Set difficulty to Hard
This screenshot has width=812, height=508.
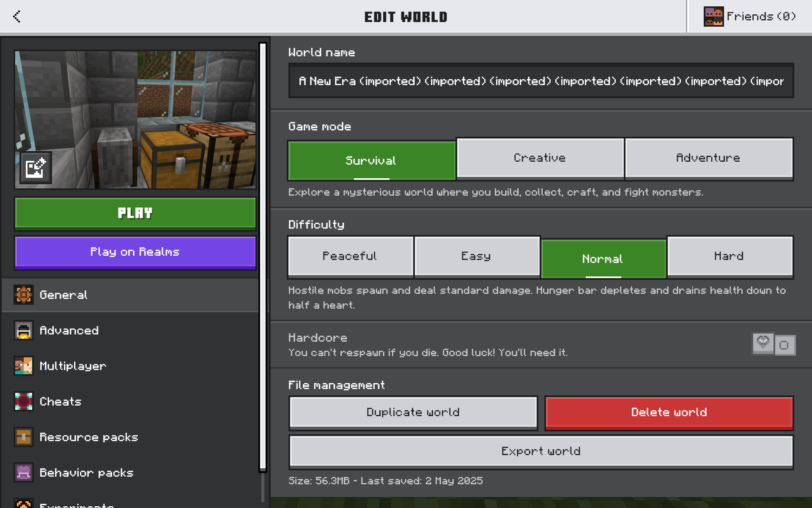click(x=729, y=256)
